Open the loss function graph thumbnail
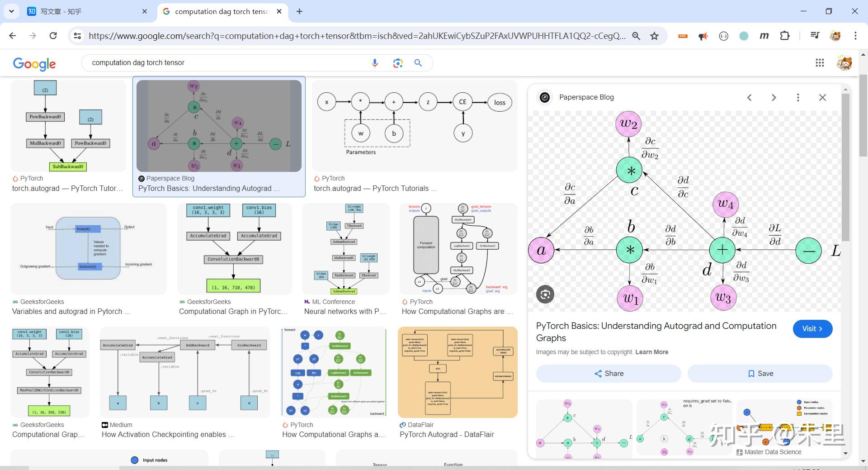This screenshot has width=868, height=470. (x=415, y=126)
